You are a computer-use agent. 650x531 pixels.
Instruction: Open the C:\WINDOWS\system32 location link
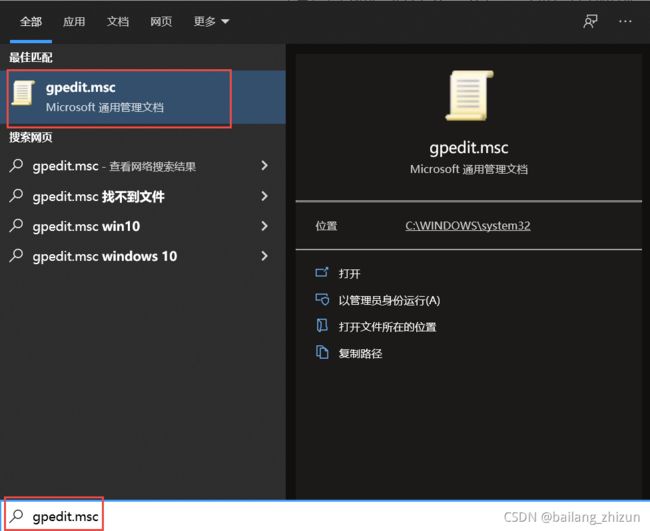[468, 225]
